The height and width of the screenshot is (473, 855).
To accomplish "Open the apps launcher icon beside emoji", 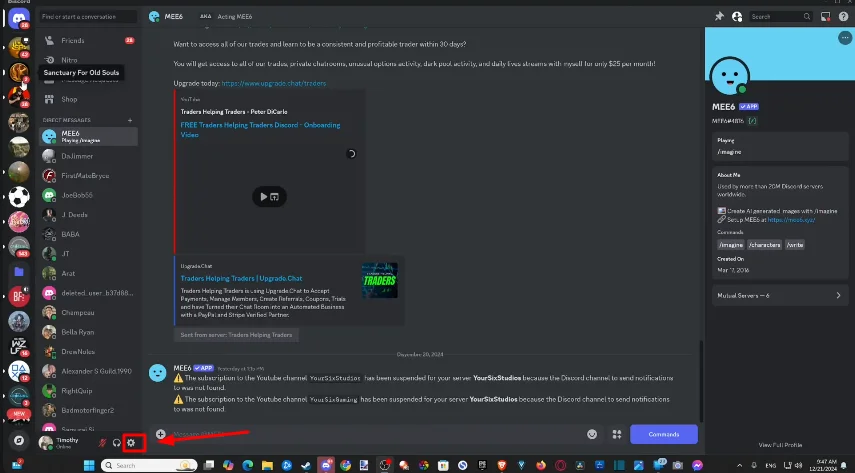I will coord(617,434).
